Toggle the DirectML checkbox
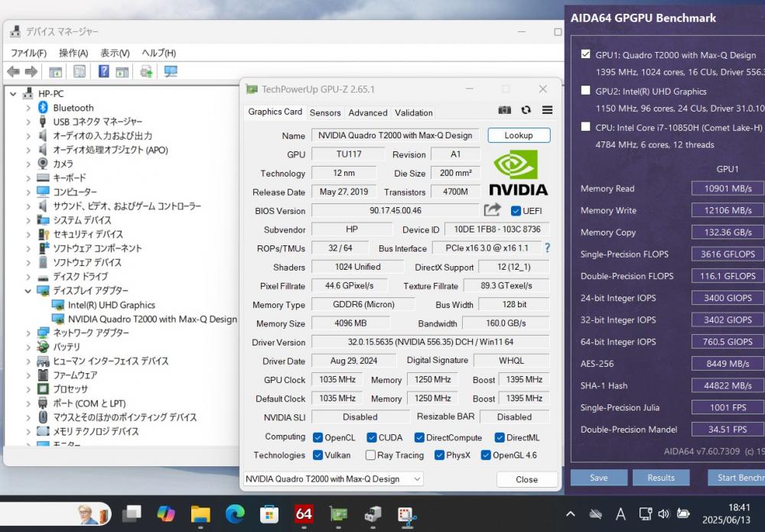This screenshot has height=532, width=765. (499, 437)
